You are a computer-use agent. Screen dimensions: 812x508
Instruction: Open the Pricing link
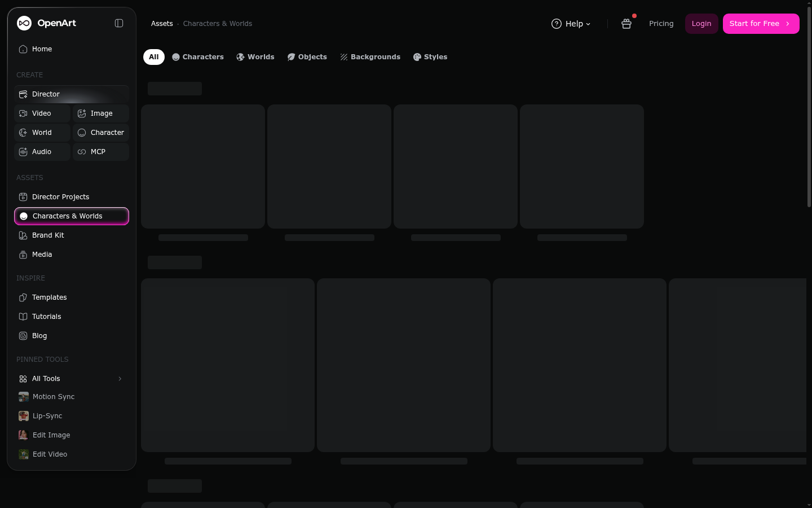tap(661, 24)
